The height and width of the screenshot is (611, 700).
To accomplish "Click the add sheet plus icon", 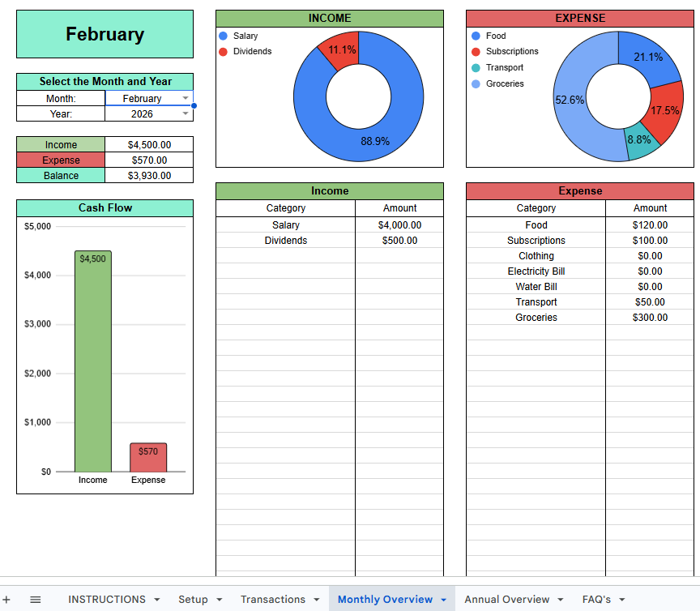I will click(6, 600).
